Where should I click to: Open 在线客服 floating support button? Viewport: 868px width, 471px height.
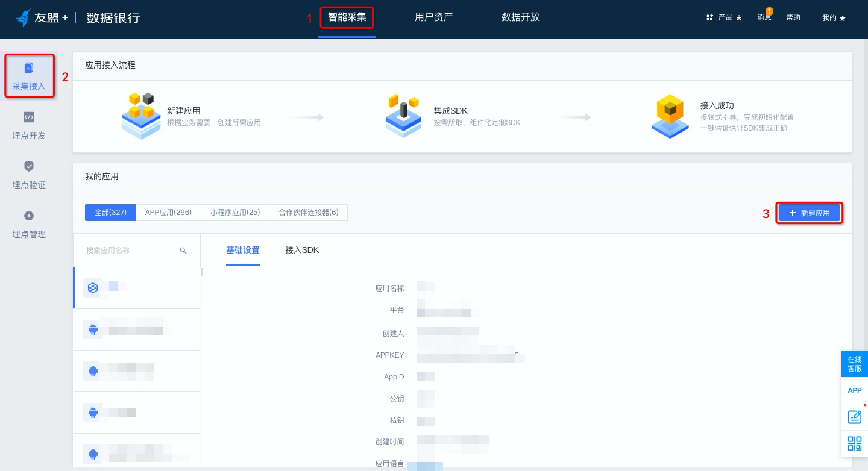click(855, 364)
